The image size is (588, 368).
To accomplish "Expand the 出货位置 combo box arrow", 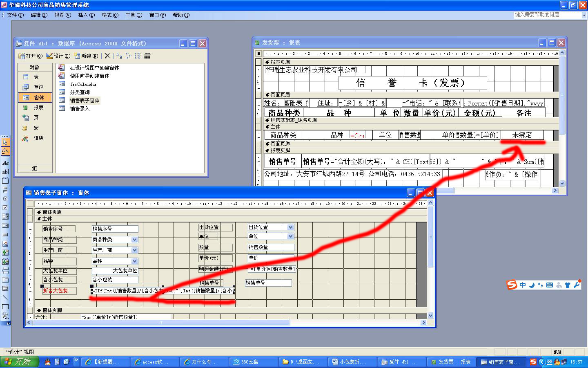I will pos(290,227).
